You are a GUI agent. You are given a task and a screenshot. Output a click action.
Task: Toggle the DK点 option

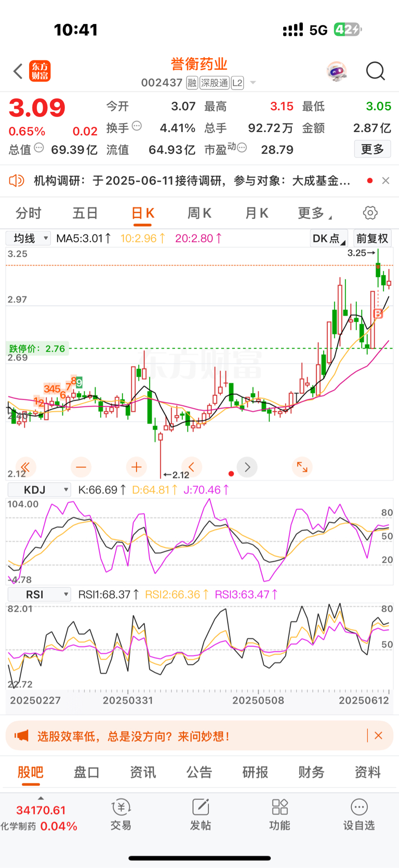[329, 238]
